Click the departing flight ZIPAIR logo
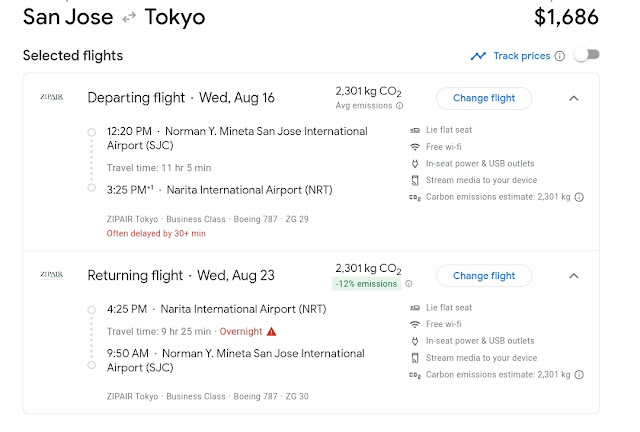This screenshot has width=640, height=432. tap(51, 97)
